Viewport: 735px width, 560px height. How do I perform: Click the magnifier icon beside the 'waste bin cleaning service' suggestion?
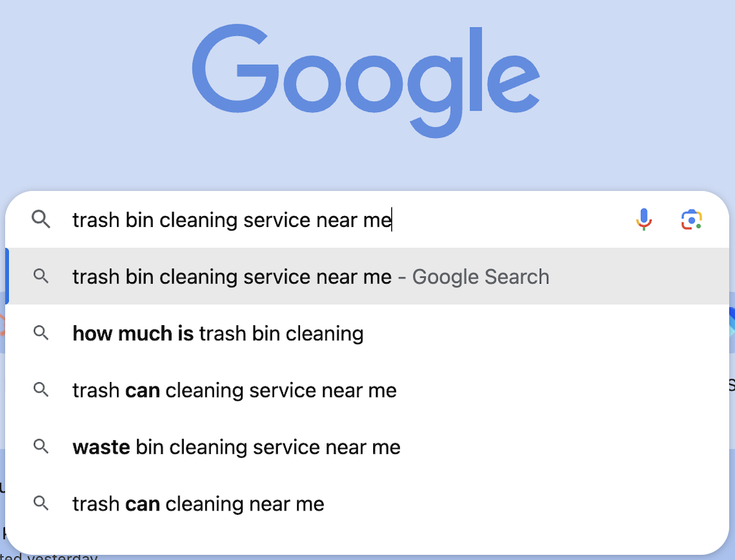tap(41, 447)
